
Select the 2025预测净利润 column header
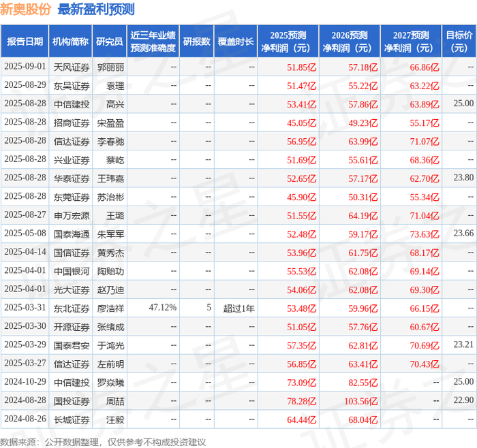point(288,42)
